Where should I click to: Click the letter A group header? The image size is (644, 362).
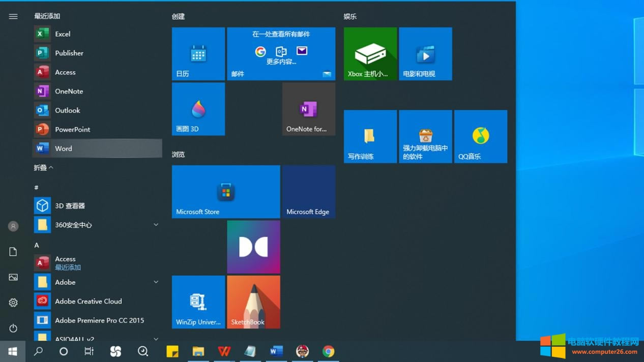37,245
